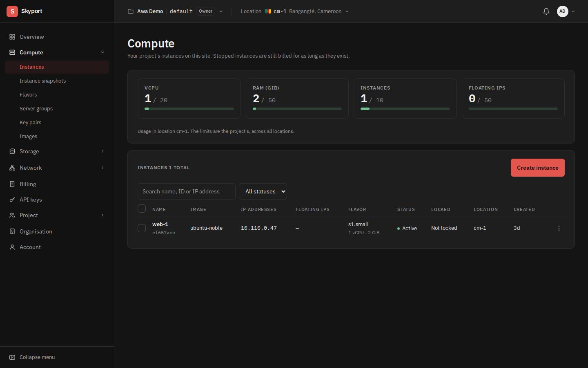Open Server groups page
The width and height of the screenshot is (588, 368).
tap(57, 109)
